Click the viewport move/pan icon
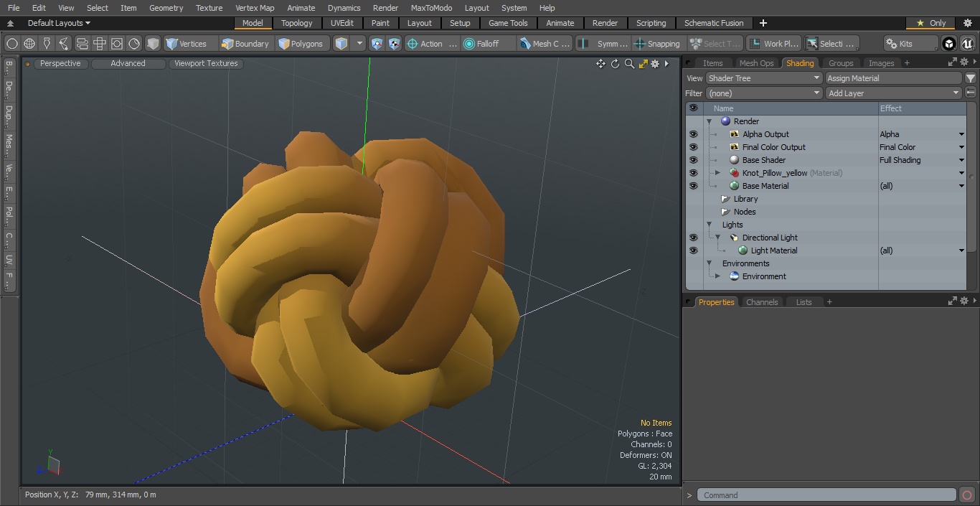 [600, 64]
